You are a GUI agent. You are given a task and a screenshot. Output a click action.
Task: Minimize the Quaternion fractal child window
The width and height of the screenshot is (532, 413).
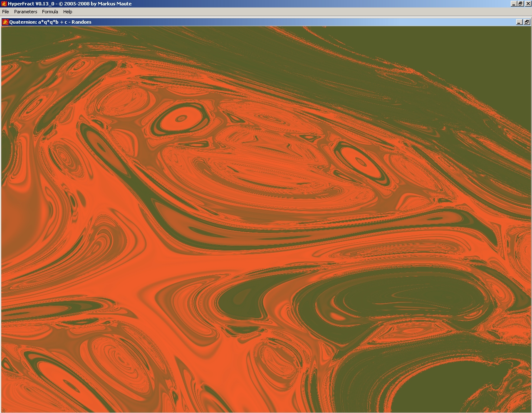click(519, 22)
